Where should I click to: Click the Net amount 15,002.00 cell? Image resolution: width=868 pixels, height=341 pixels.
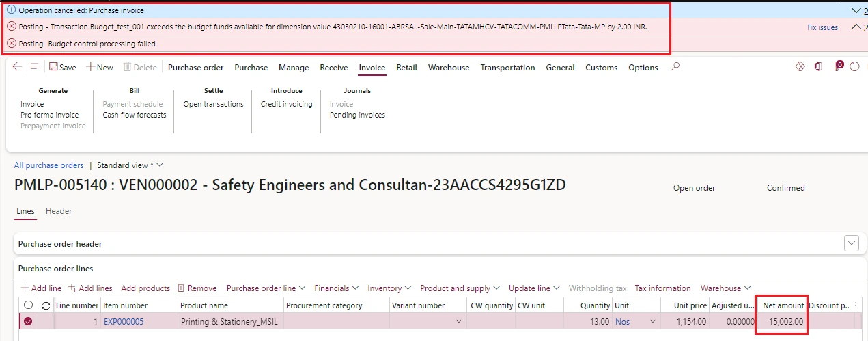click(x=782, y=321)
